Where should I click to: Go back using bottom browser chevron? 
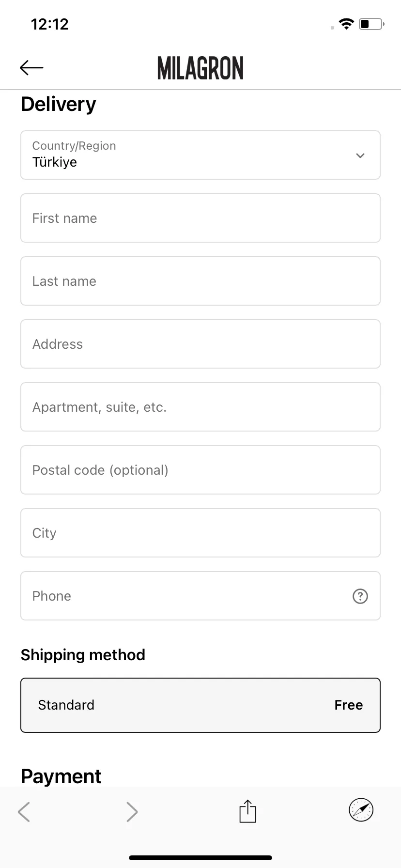point(24,811)
